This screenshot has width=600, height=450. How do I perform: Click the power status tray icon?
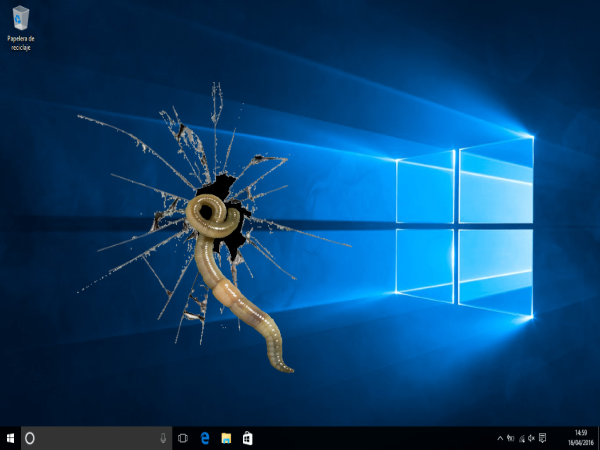[x=511, y=438]
